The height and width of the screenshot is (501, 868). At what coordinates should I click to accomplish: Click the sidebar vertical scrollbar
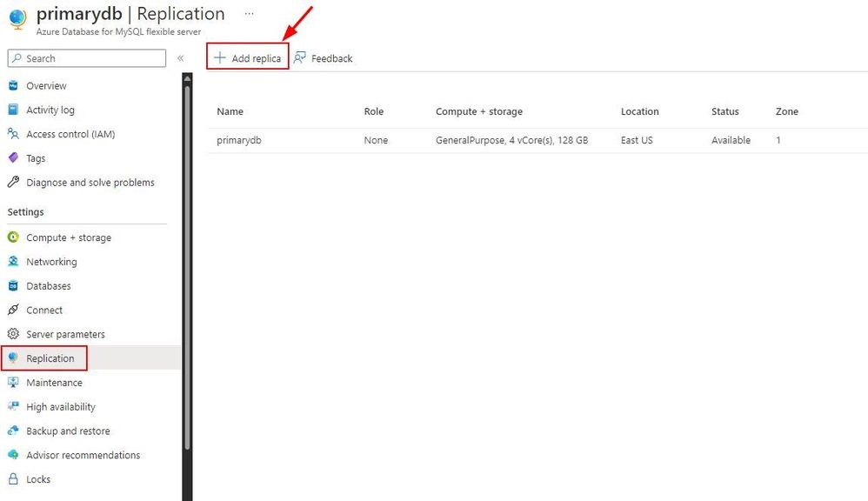tap(187, 266)
